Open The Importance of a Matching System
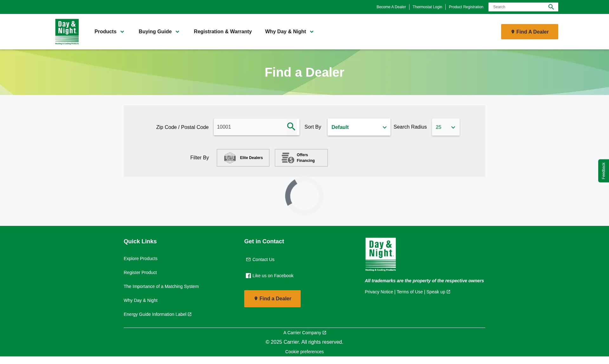The image size is (609, 364). point(161,286)
